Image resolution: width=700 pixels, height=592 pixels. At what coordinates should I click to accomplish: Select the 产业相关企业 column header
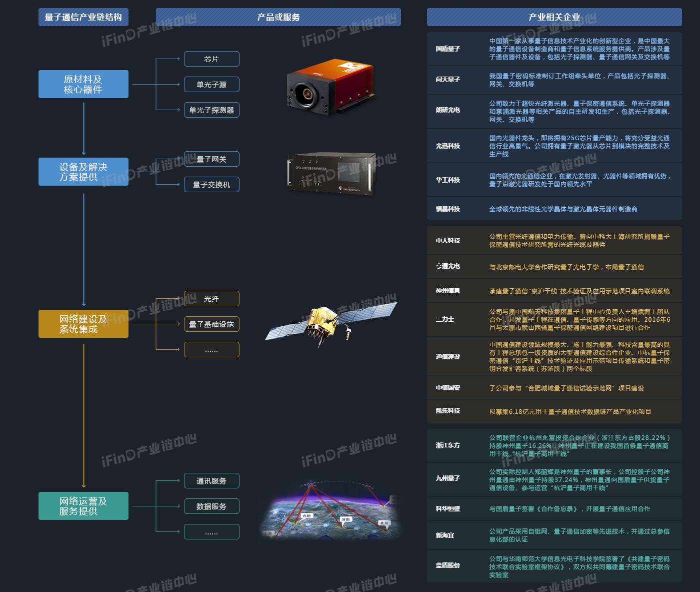click(x=554, y=17)
